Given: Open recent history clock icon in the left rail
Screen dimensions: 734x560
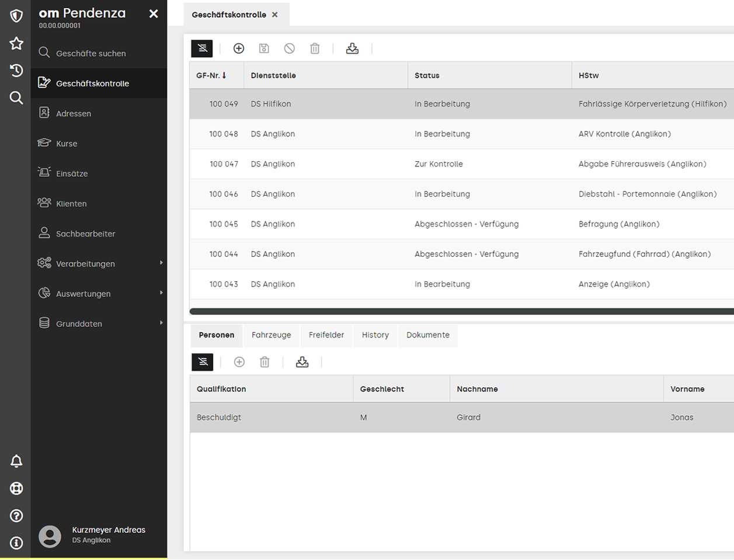Looking at the screenshot, I should click(x=16, y=71).
